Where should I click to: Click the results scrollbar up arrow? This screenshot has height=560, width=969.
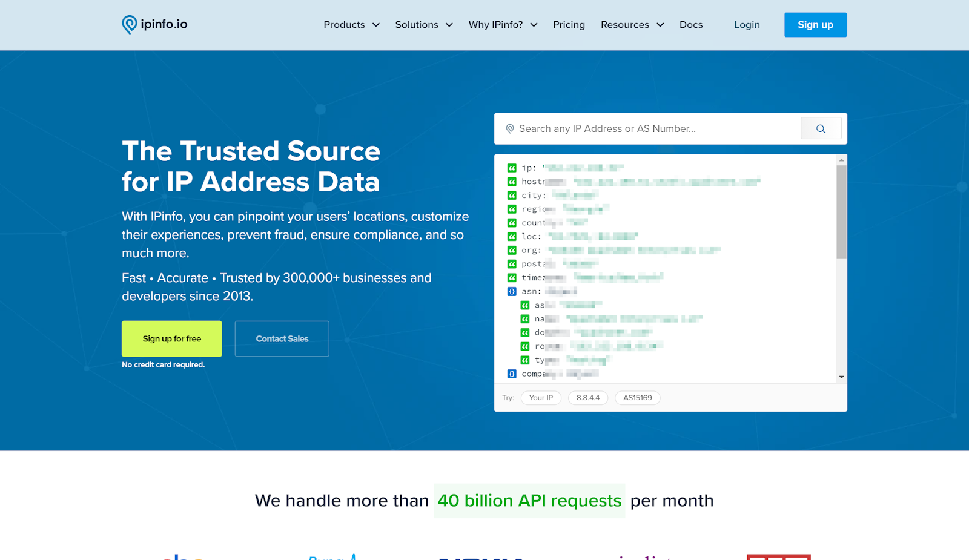point(841,160)
